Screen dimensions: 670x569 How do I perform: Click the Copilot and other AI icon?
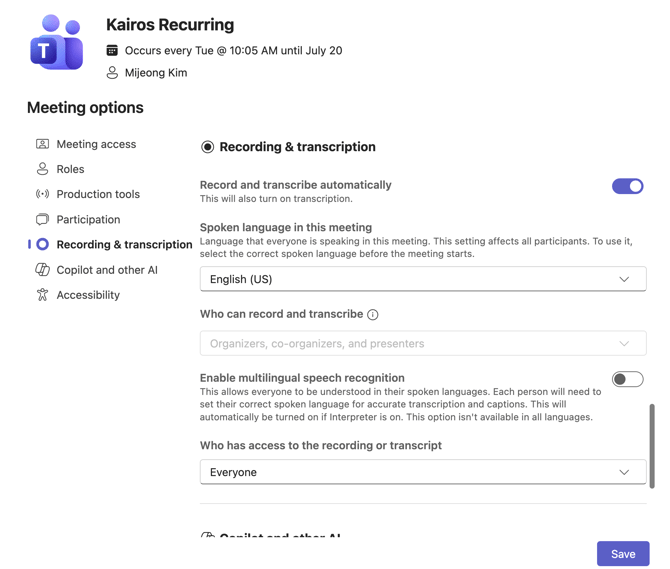[42, 270]
